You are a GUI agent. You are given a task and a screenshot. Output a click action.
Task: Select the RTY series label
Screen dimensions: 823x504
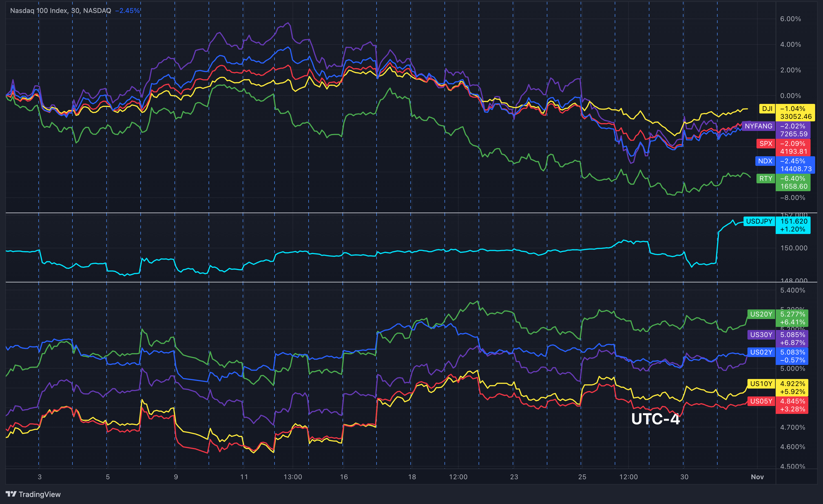click(766, 179)
